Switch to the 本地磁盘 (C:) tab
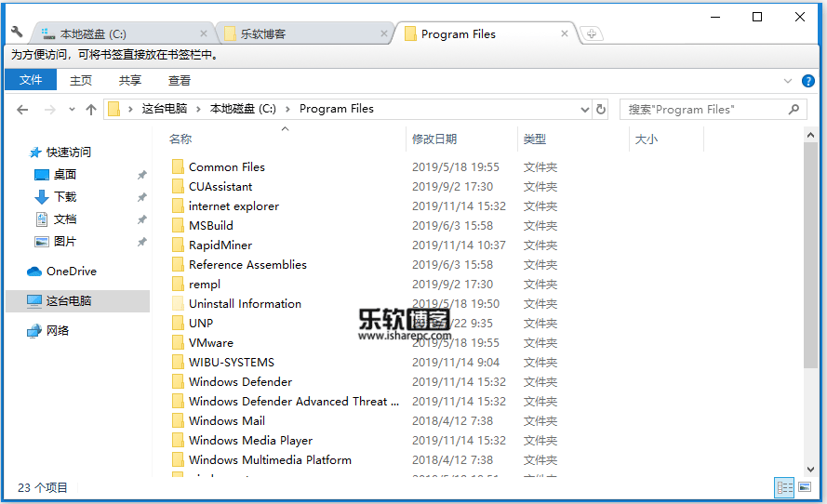827x504 pixels. pos(123,33)
